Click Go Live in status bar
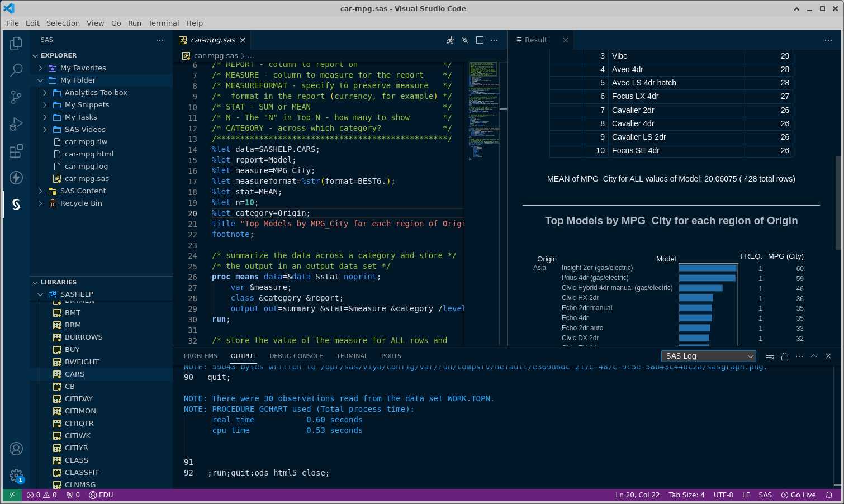 799,495
